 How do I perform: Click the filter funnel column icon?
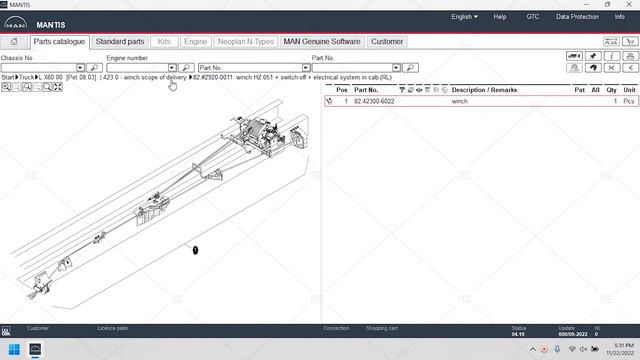coord(402,90)
